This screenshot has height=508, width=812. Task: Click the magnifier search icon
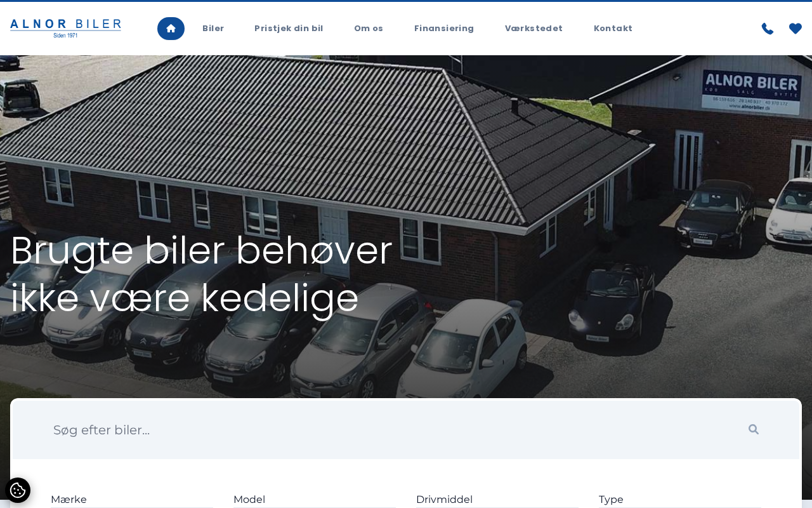click(x=754, y=429)
